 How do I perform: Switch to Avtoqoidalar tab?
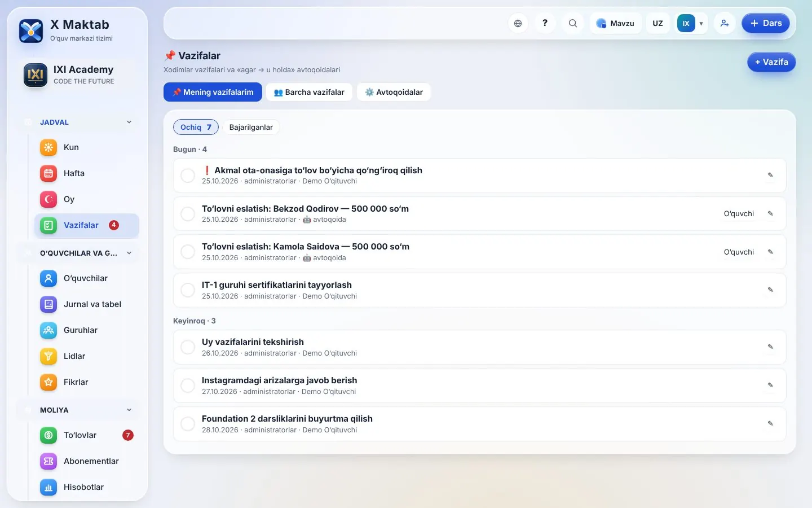coord(394,92)
